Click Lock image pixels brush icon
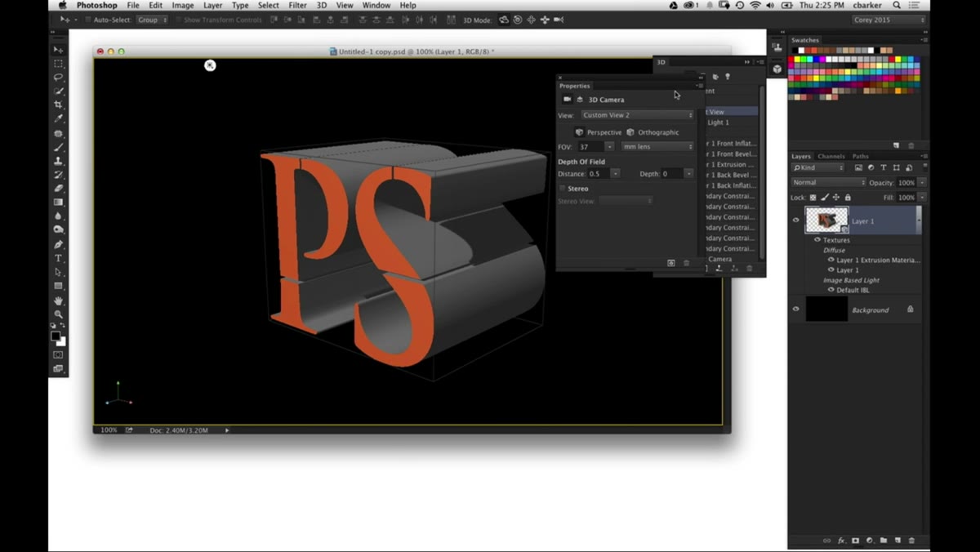This screenshot has height=552, width=980. coord(824,198)
